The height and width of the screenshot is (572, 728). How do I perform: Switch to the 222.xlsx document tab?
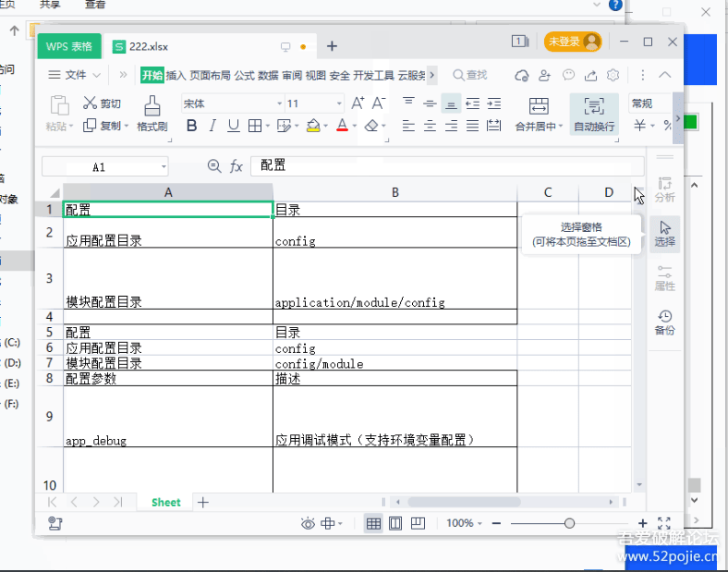[x=209, y=46]
